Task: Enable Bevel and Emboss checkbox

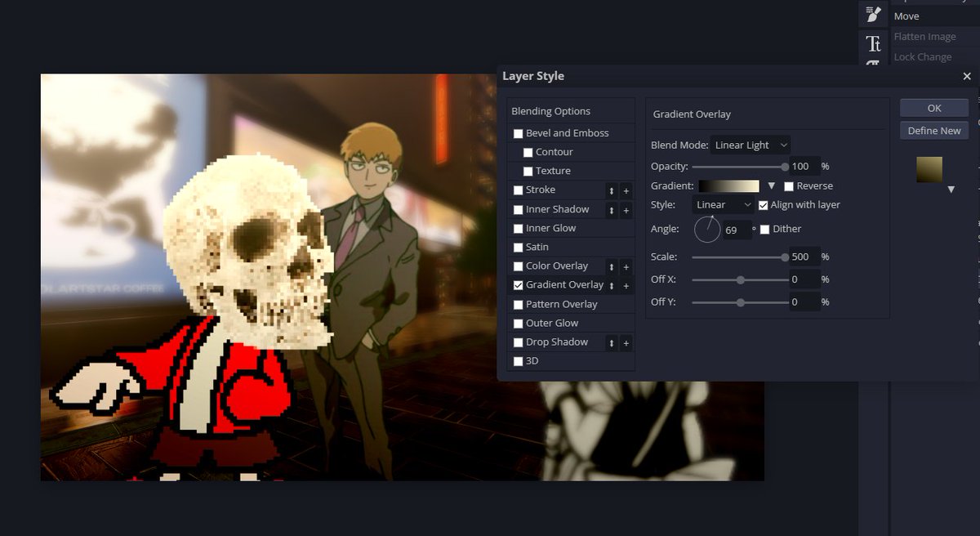Action: tap(518, 133)
